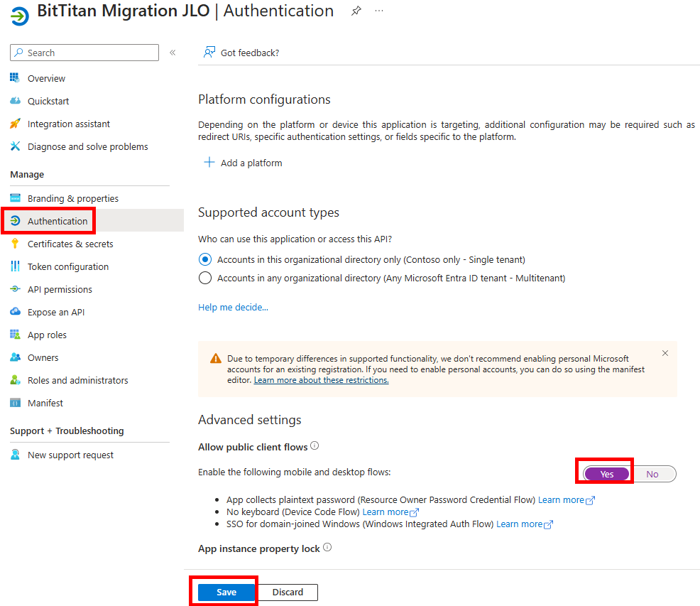Open the more options ellipsis menu
Viewport: 700px width, 606px height.
pyautogui.click(x=379, y=11)
